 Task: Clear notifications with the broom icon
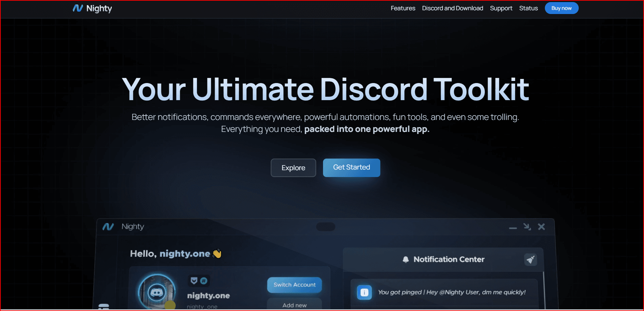pyautogui.click(x=530, y=260)
